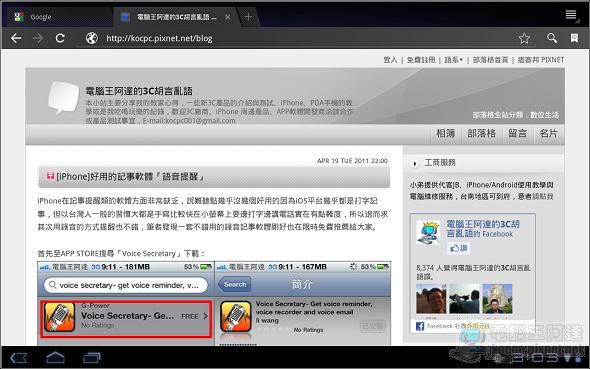Select the 電腦王阿達的3C胡言亂語 tab

pos(175,17)
